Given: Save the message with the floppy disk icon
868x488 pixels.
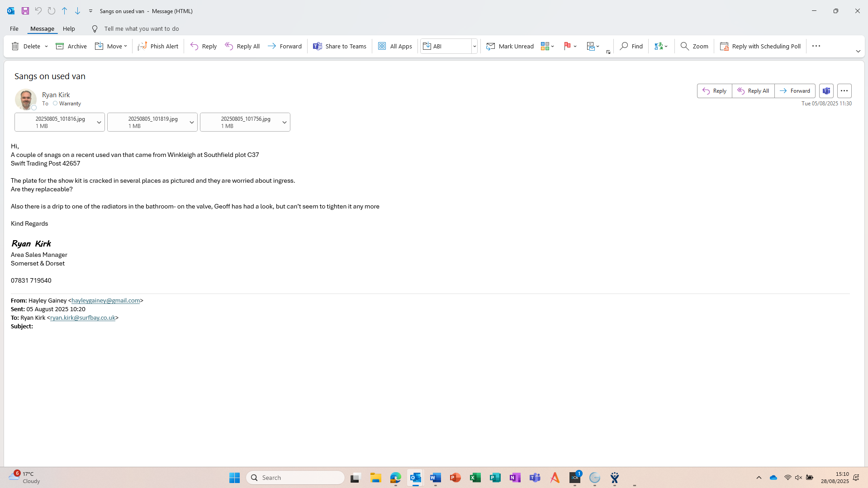Looking at the screenshot, I should coord(25,11).
